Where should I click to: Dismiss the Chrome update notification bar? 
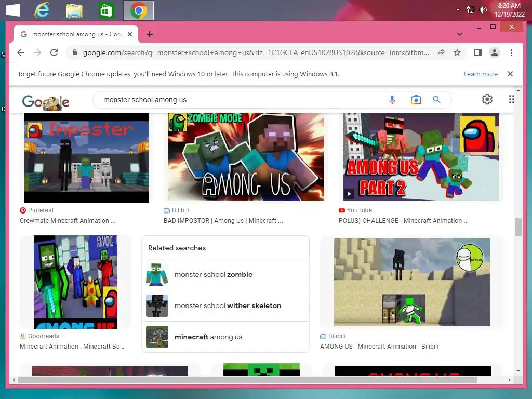[510, 74]
